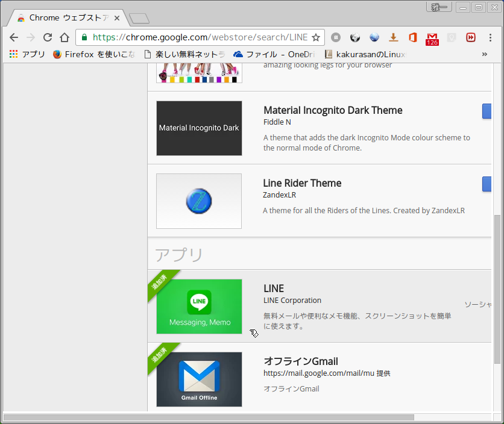The height and width of the screenshot is (424, 504).
Task: Open the 楽しい無料ネット bookmark
Action: tap(184, 54)
